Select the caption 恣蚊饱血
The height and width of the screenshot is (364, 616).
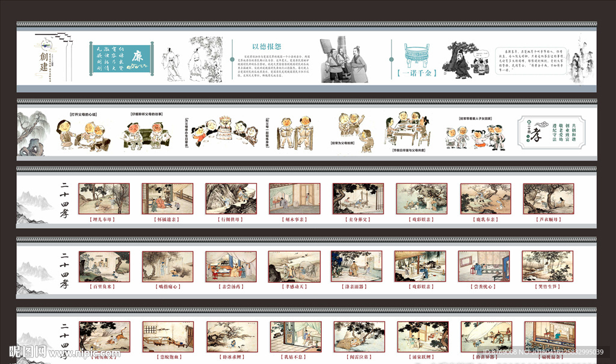169,357
